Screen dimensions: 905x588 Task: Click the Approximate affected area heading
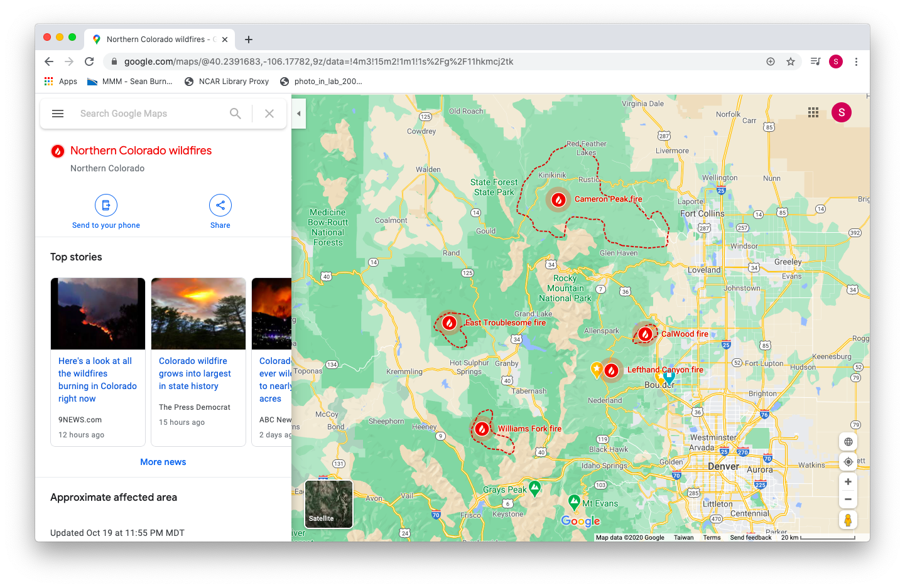coord(114,497)
